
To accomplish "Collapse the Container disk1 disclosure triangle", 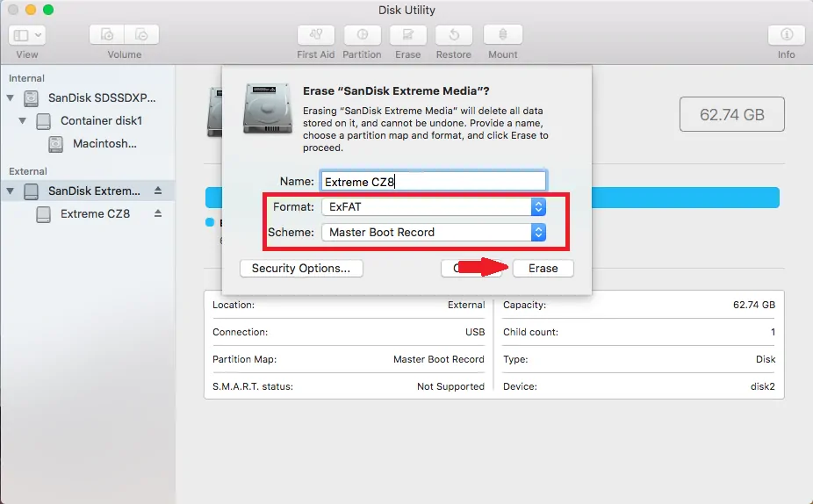I will pos(22,120).
